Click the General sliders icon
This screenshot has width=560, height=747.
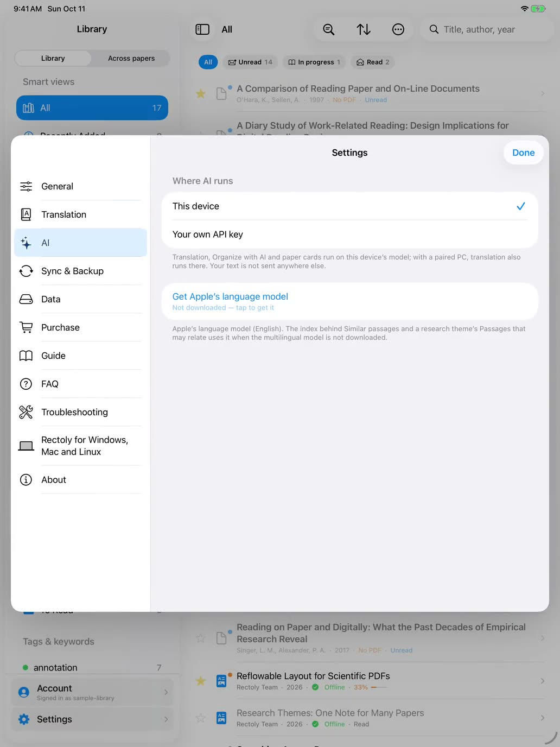(x=26, y=186)
